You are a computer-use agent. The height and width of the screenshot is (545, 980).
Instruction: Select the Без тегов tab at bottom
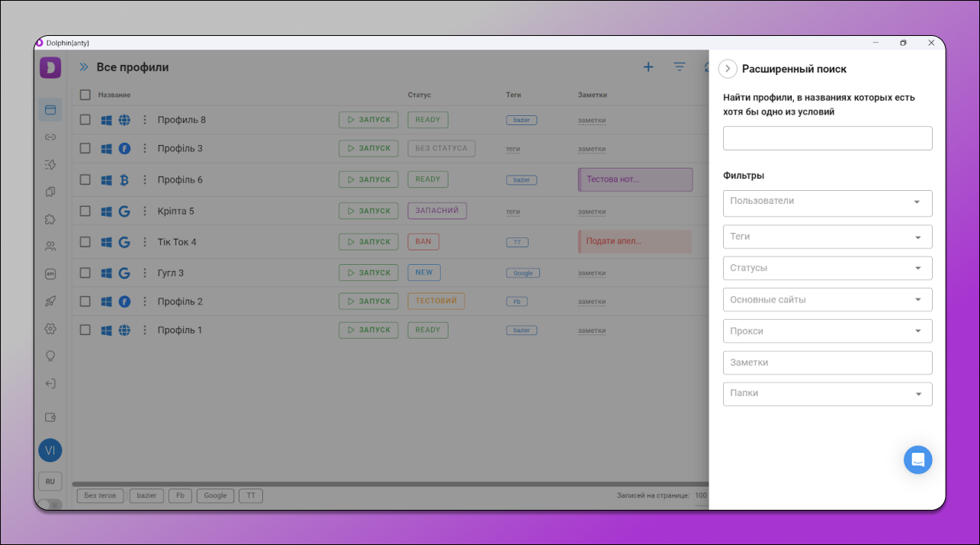101,495
